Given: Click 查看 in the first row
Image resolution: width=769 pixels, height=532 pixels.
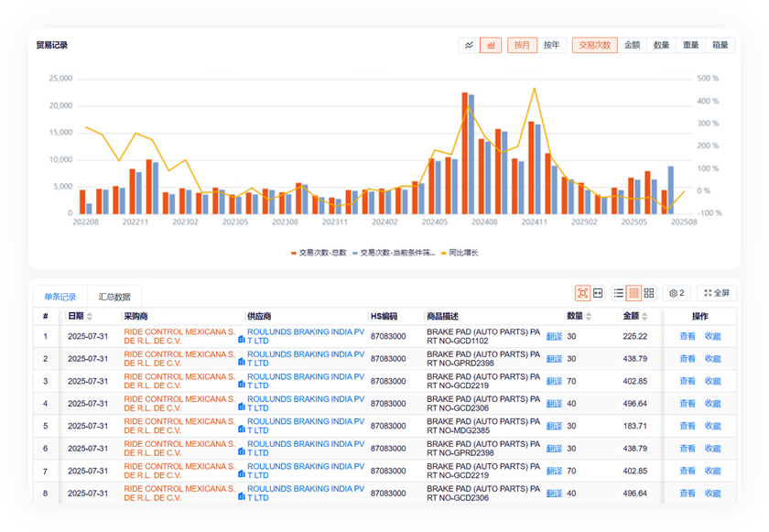Looking at the screenshot, I should click(x=687, y=336).
